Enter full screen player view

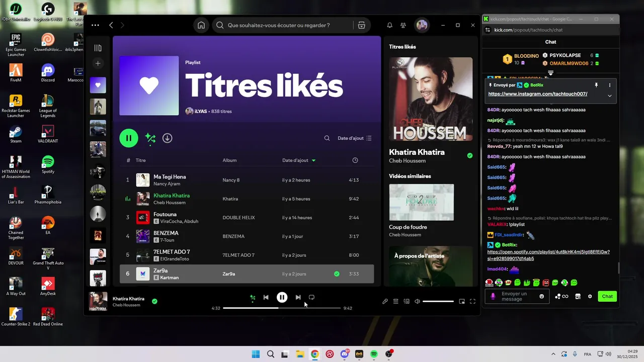coord(472,302)
